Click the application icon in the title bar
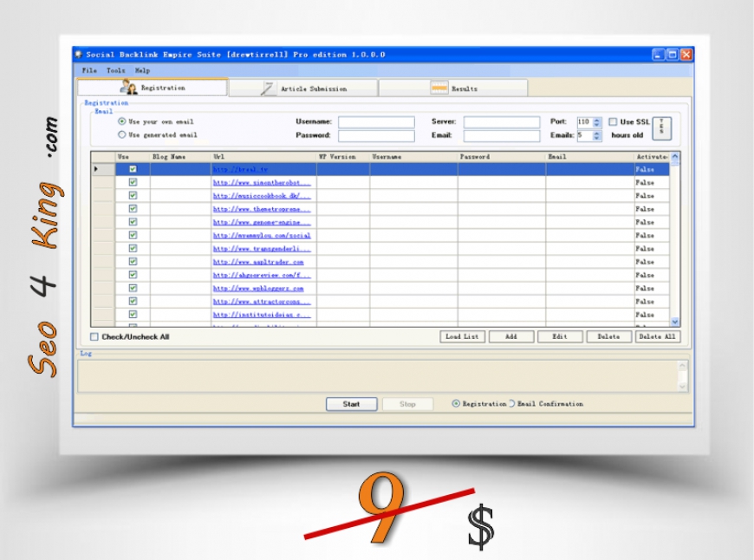The image size is (754, 560). [80, 55]
